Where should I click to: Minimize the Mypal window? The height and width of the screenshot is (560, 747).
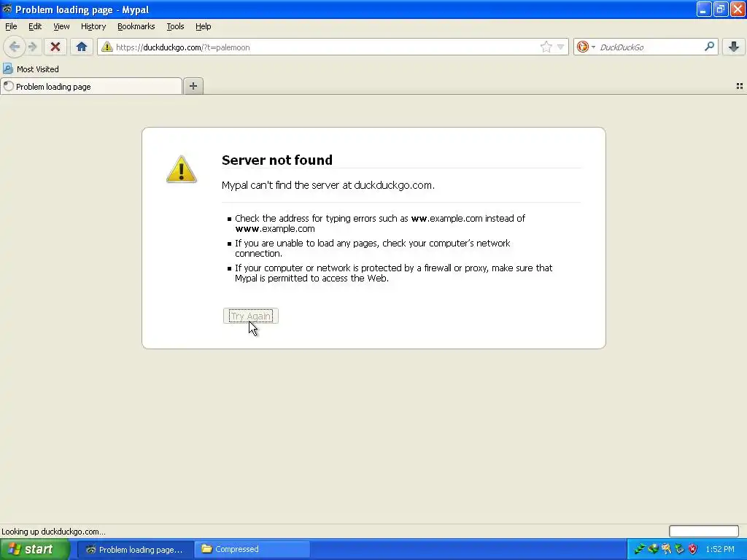coord(704,9)
